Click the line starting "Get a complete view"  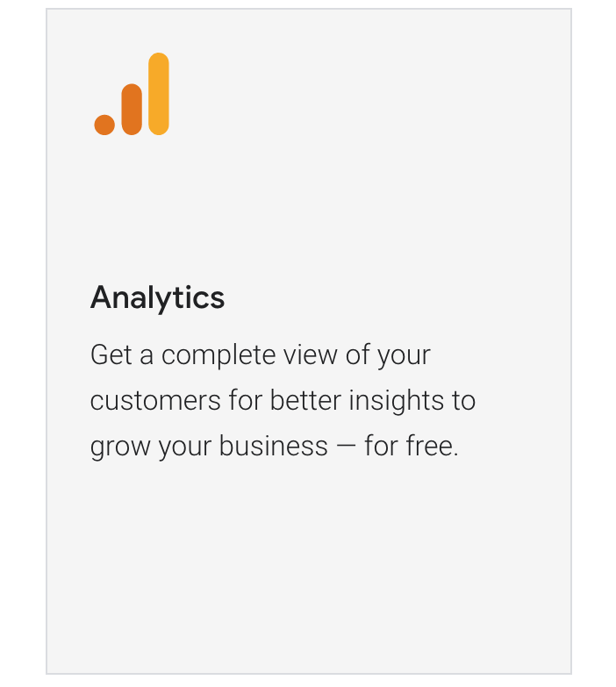[x=260, y=355]
